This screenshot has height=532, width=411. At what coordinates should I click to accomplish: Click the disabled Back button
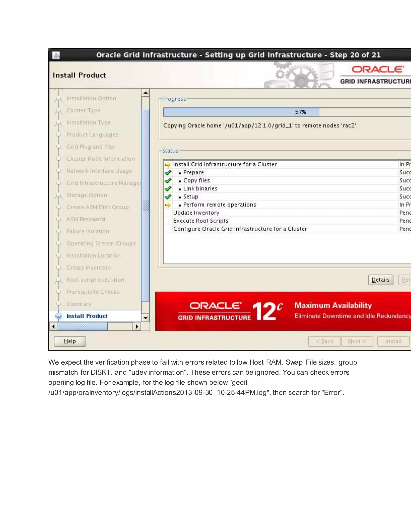tap(324, 341)
